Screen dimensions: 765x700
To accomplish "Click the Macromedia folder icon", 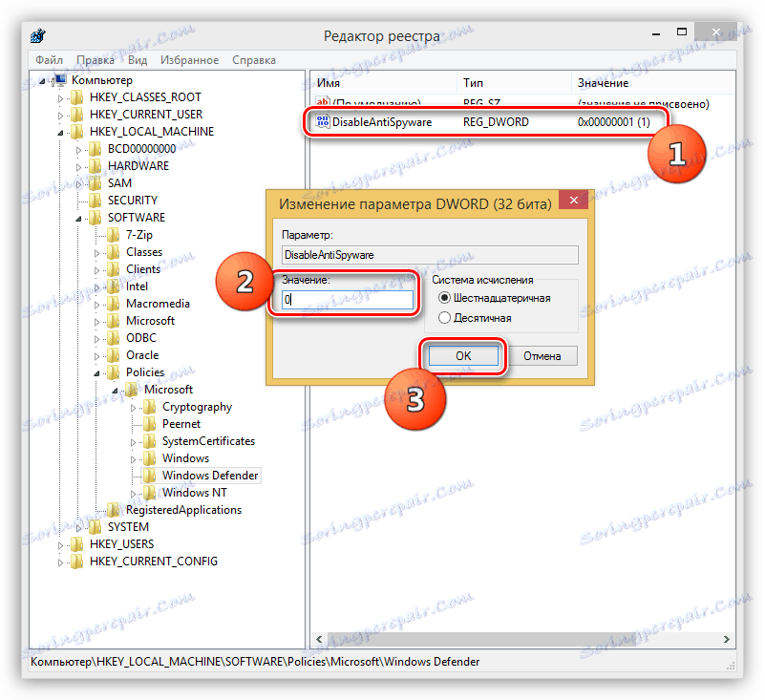I will pyautogui.click(x=114, y=304).
